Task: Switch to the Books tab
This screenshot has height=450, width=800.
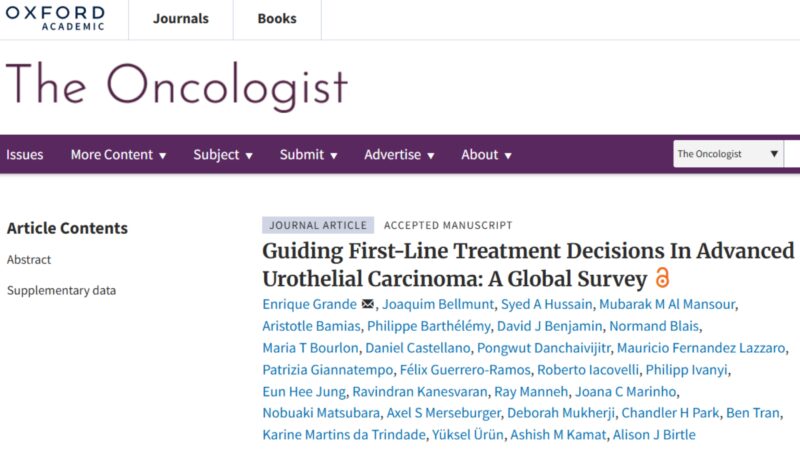Action: pos(277,19)
